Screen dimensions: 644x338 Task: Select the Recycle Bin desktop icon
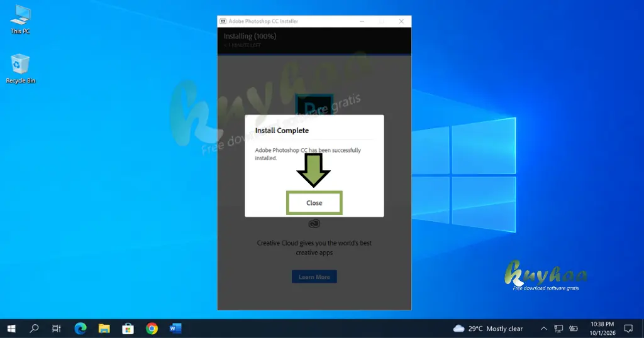coord(20,69)
